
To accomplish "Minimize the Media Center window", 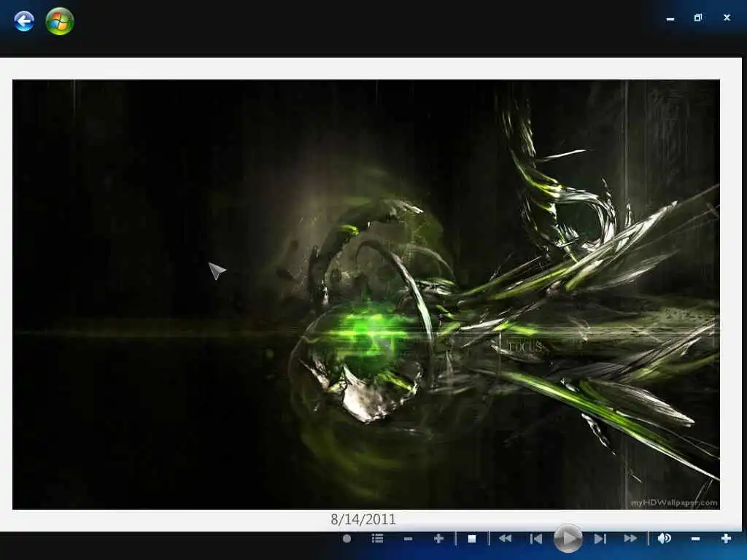I will pos(670,19).
